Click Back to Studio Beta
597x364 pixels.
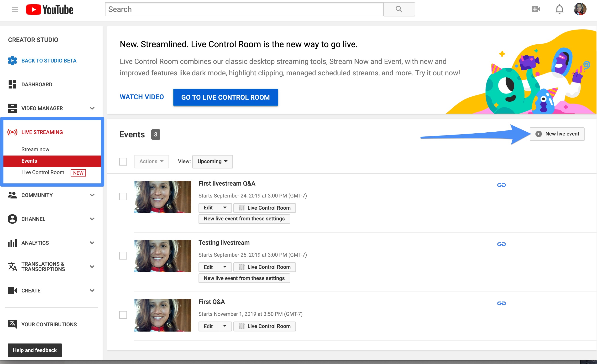(49, 61)
